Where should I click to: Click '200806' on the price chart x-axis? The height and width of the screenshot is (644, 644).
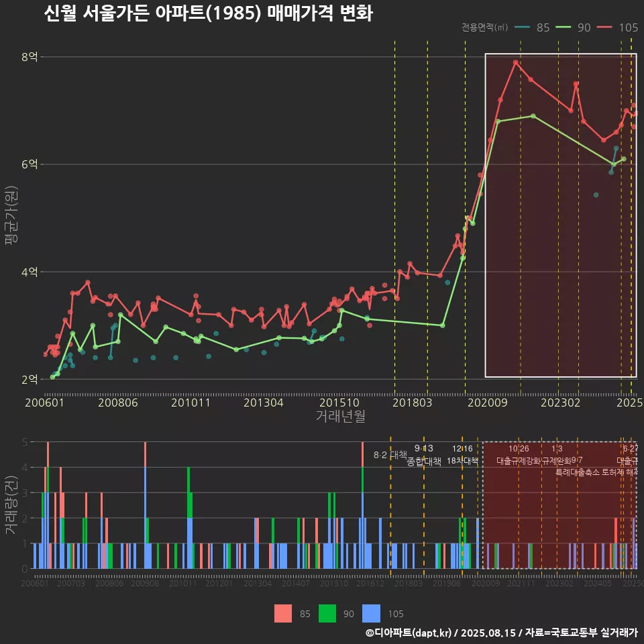tap(118, 402)
